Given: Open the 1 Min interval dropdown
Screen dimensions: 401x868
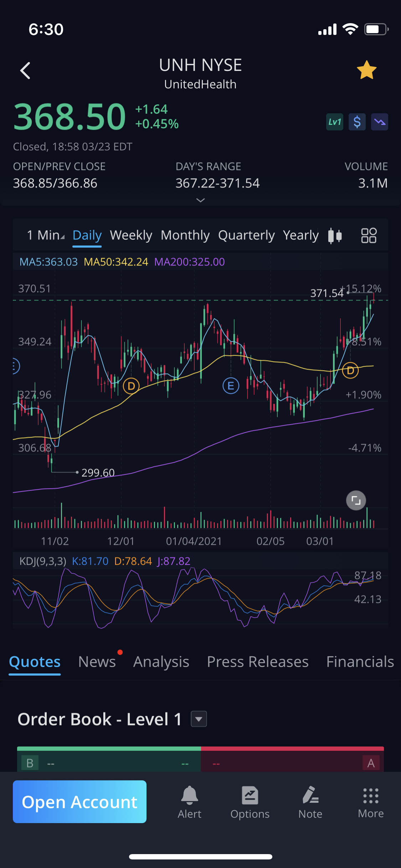Looking at the screenshot, I should tap(46, 235).
